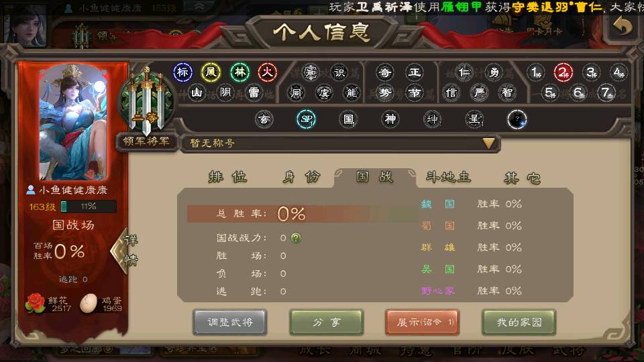Open the 暂无称号 title dropdown
The height and width of the screenshot is (362, 644).
pos(340,143)
